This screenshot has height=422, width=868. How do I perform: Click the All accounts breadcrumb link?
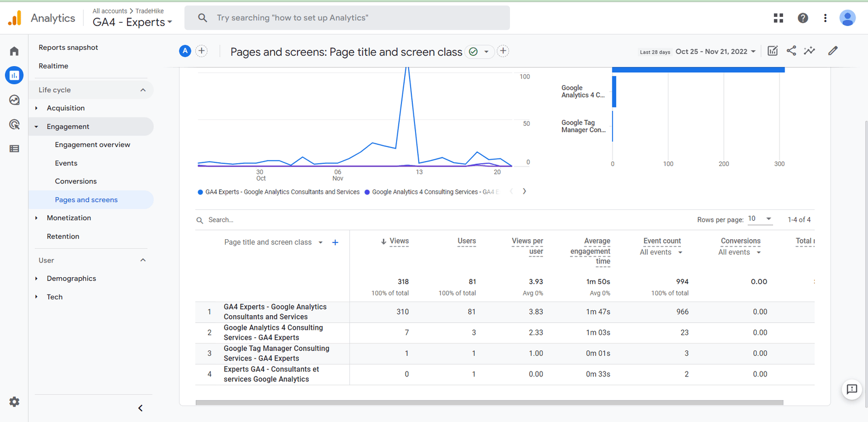click(x=110, y=11)
